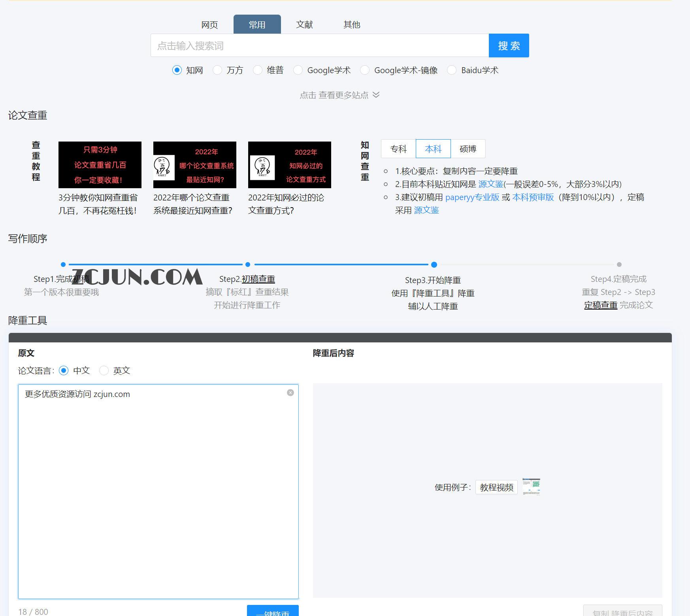
Task: Click the 一键降重 button
Action: tap(273, 612)
